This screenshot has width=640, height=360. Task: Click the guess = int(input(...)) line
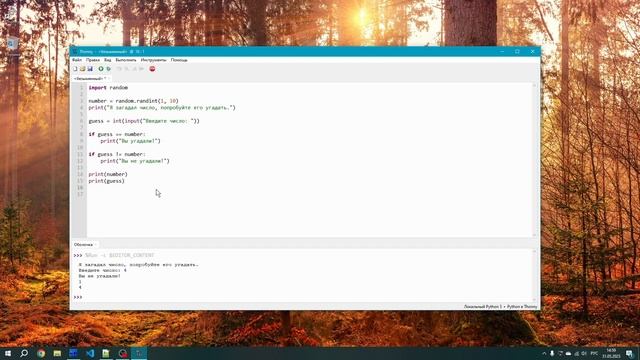(x=144, y=121)
